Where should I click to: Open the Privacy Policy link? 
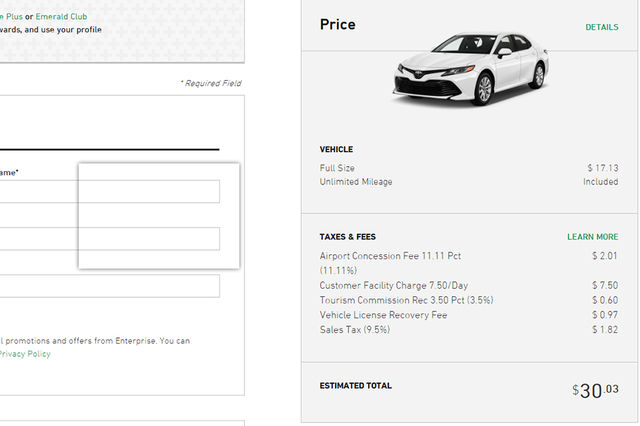coord(24,354)
